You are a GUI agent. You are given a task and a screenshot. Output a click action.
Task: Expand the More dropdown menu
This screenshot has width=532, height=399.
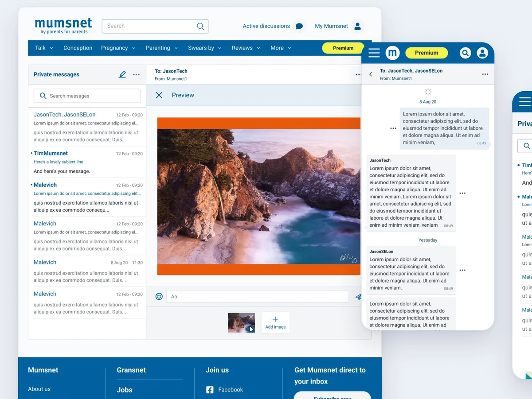point(281,48)
